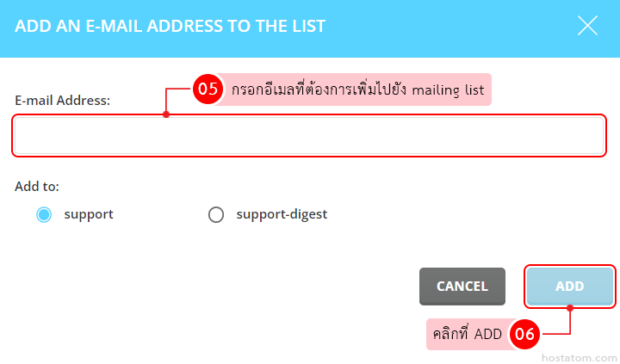Screen dimensions: 620x364
Task: Click the empty blue header bar area
Action: 448,26
